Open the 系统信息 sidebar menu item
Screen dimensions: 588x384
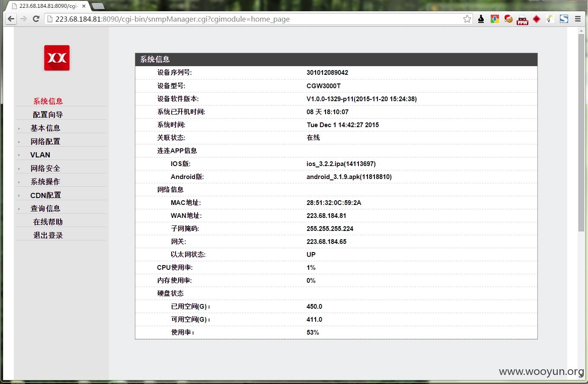(x=48, y=101)
